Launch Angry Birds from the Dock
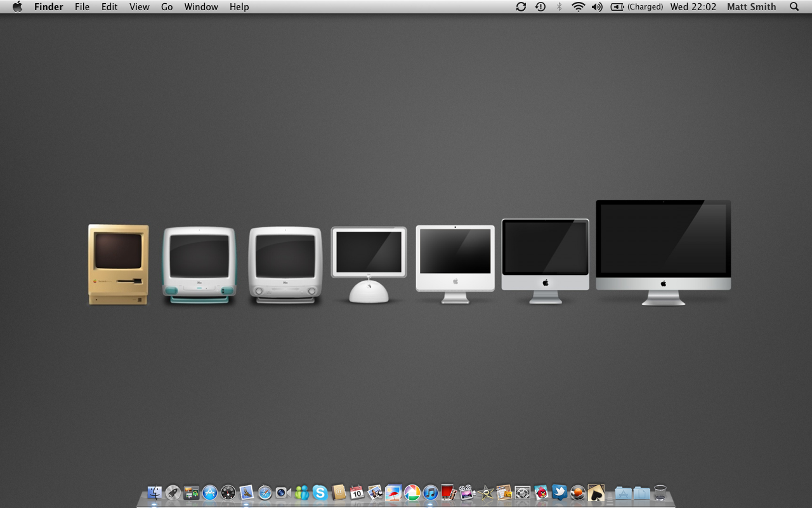Image resolution: width=812 pixels, height=508 pixels. pos(541,492)
